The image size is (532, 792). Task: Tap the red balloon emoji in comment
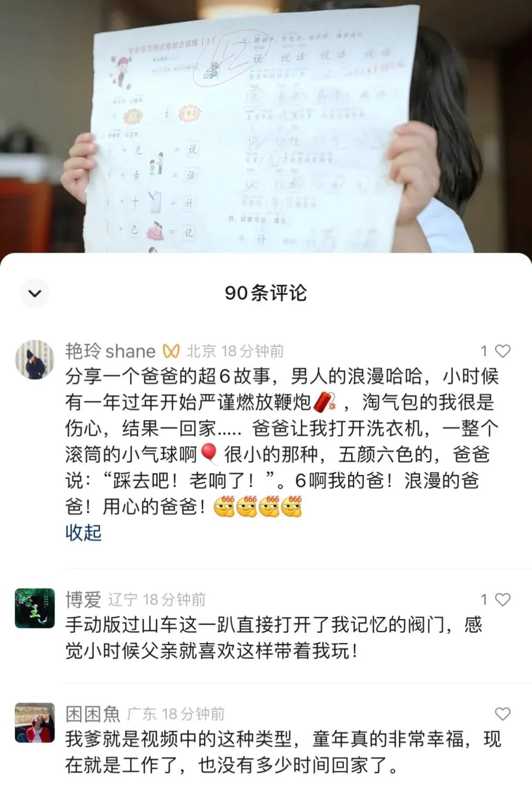pyautogui.click(x=210, y=454)
